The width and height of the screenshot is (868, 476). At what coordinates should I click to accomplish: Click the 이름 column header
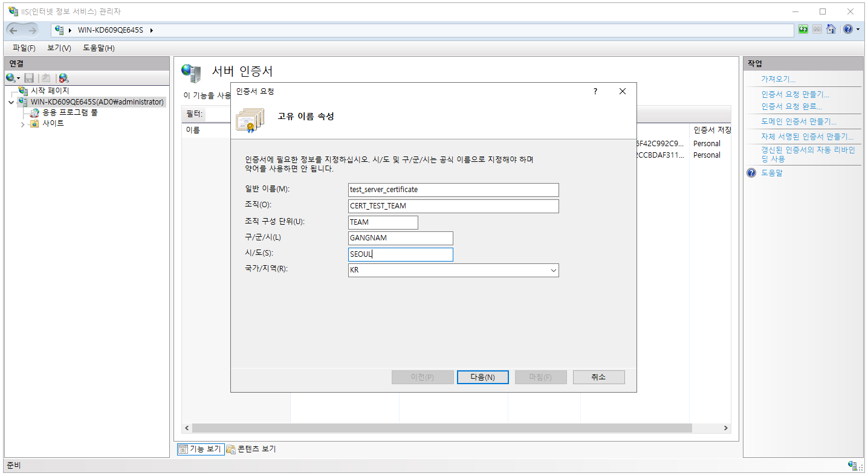click(206, 130)
